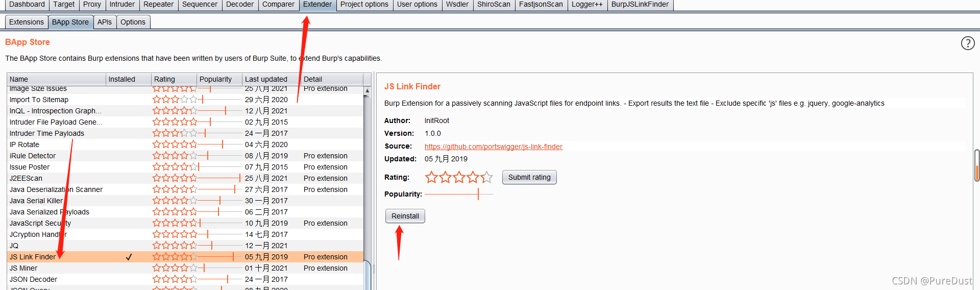Open the Options sub-tab

point(133,22)
